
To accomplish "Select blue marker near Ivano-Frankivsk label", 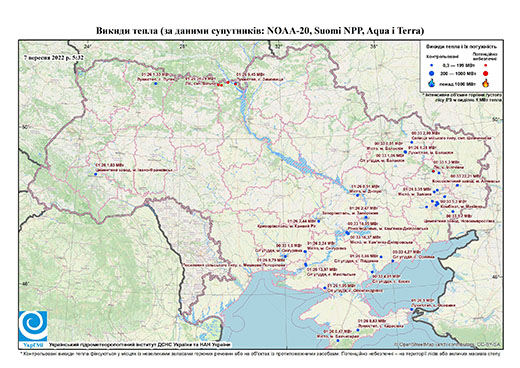I will [95, 174].
